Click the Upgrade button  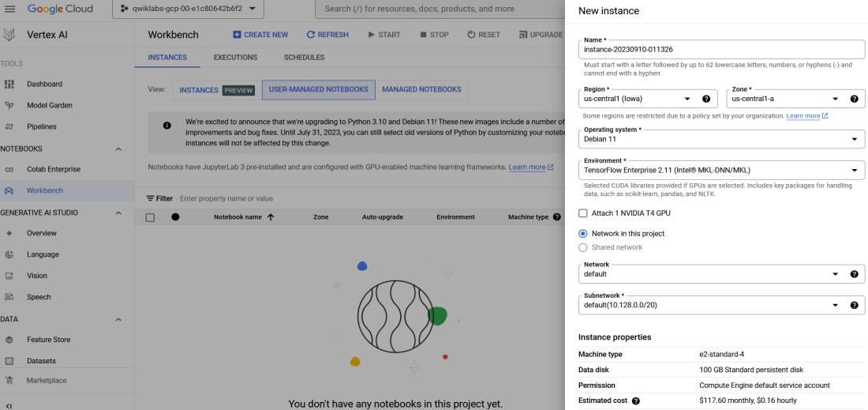pos(541,34)
